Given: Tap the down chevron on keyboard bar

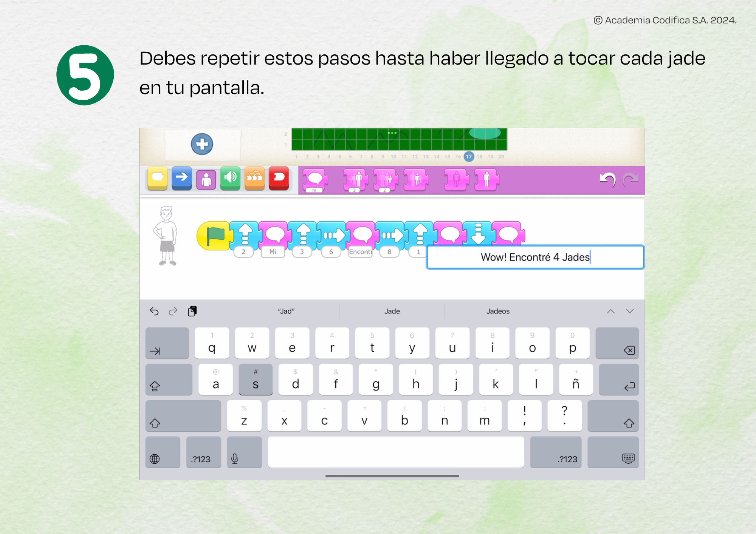Looking at the screenshot, I should click(x=630, y=311).
